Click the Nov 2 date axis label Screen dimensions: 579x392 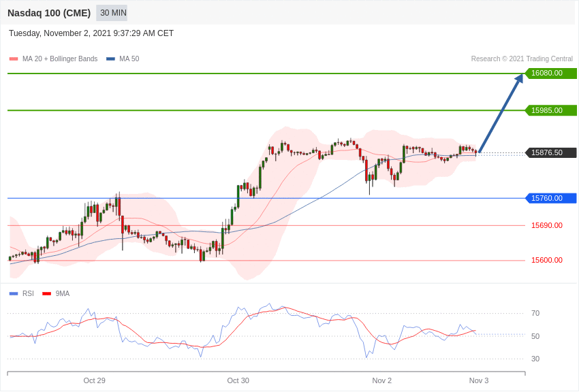[x=381, y=380]
